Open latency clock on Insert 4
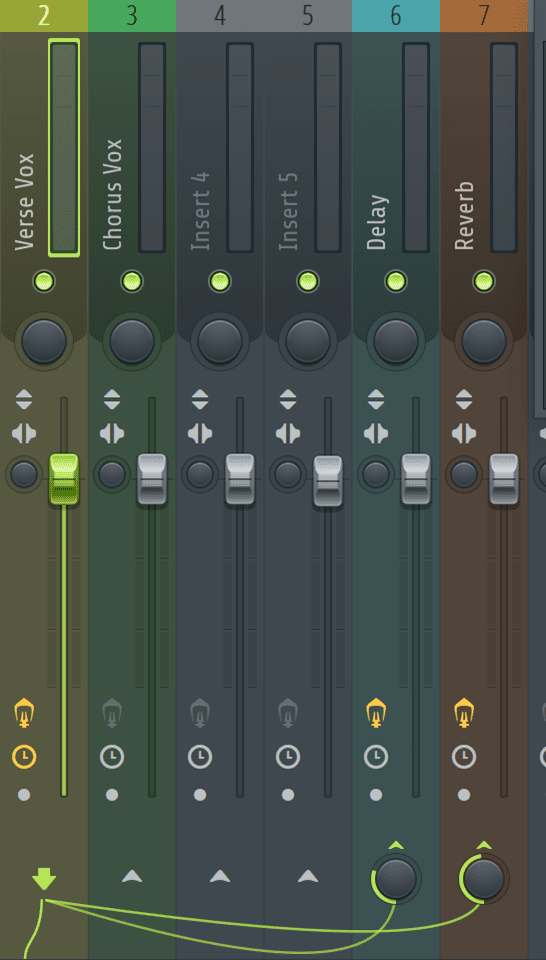Screen dimensions: 546x960 pyautogui.click(x=200, y=757)
